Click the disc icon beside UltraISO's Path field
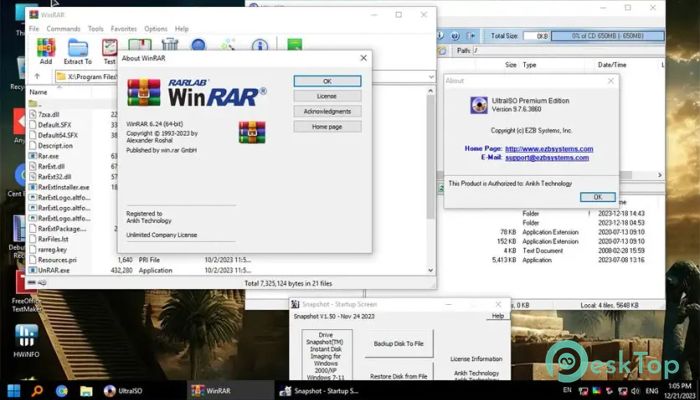700x400 pixels. click(x=442, y=50)
